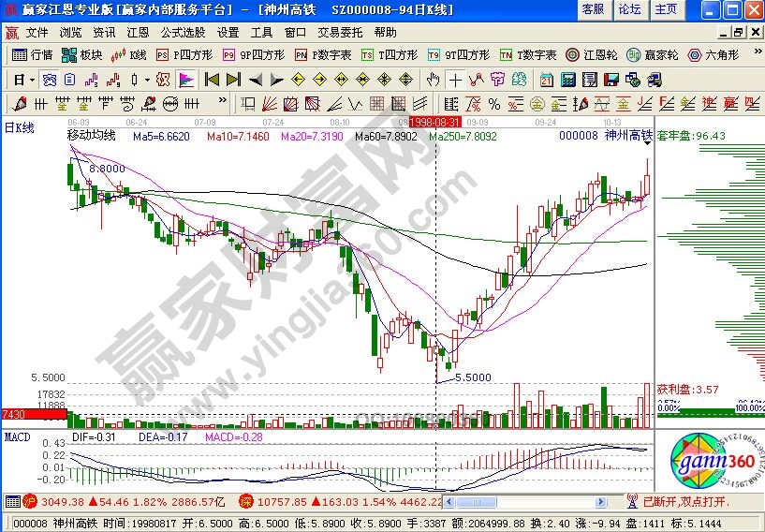Expand the 日 period dropdown arrow
The height and width of the screenshot is (532, 765).
tap(31, 79)
